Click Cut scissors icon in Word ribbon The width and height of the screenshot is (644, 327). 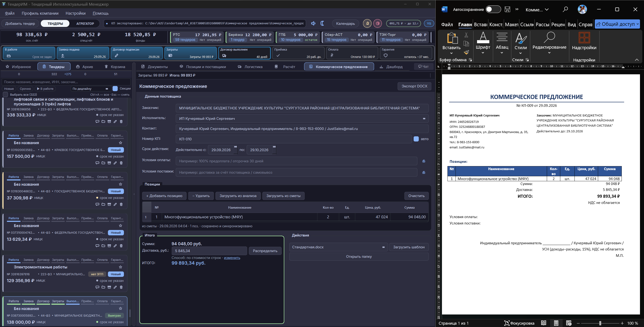click(x=466, y=35)
